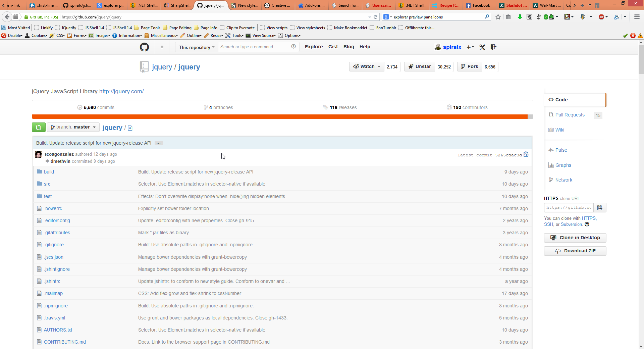Click the search magnifier in search box

[487, 17]
